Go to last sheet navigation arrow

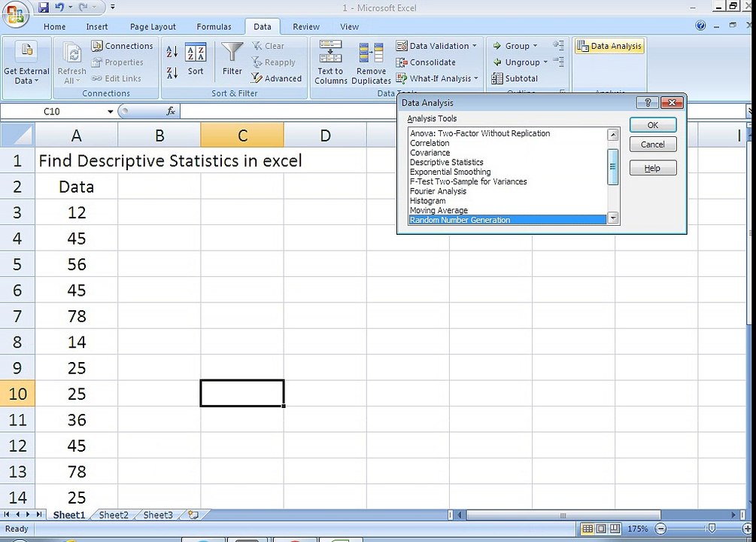coord(38,514)
